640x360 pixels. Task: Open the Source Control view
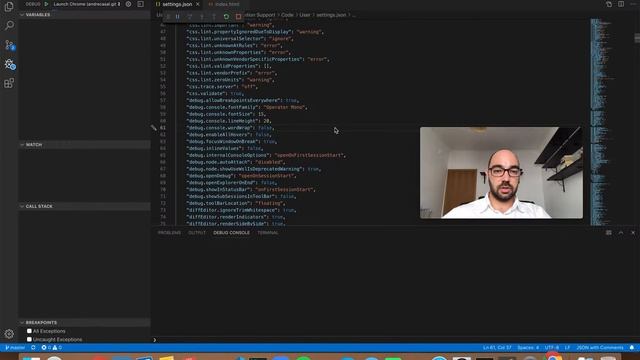pyautogui.click(x=9, y=45)
